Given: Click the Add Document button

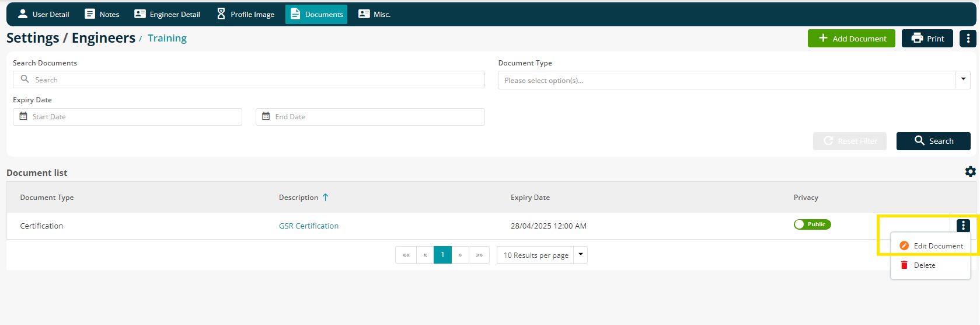Looking at the screenshot, I should coord(852,39).
